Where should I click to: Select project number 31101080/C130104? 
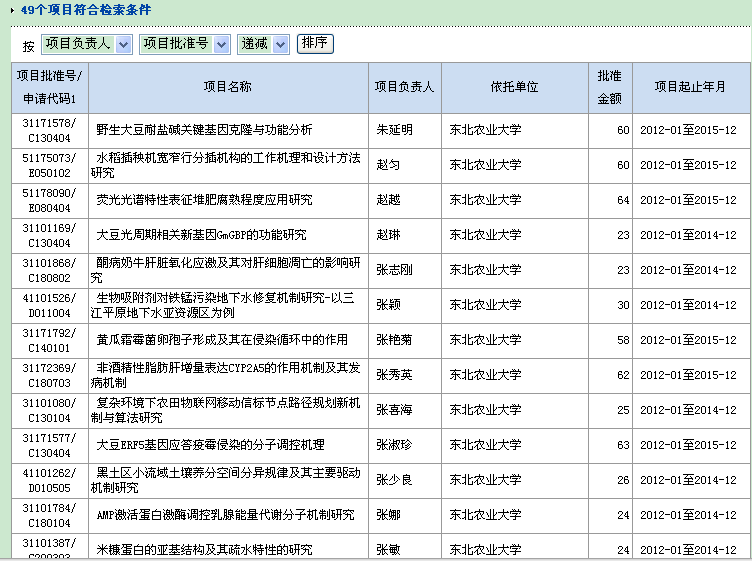point(49,410)
